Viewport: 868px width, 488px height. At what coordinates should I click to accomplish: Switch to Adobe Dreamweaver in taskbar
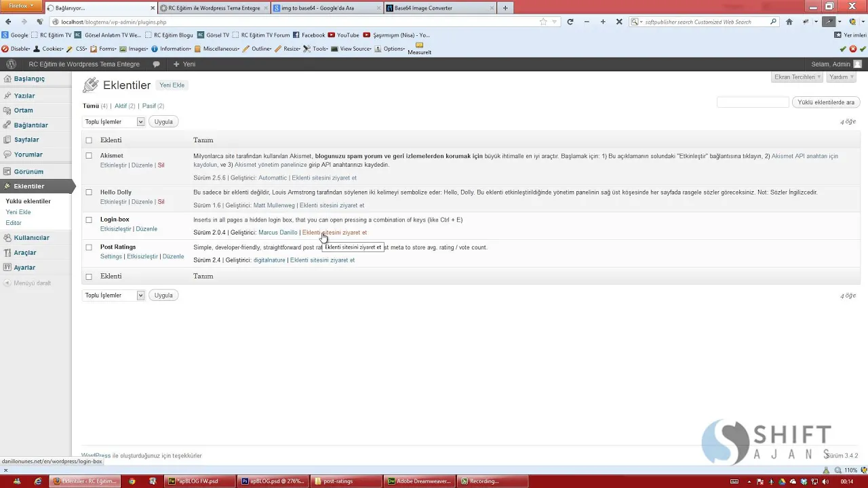click(x=418, y=481)
